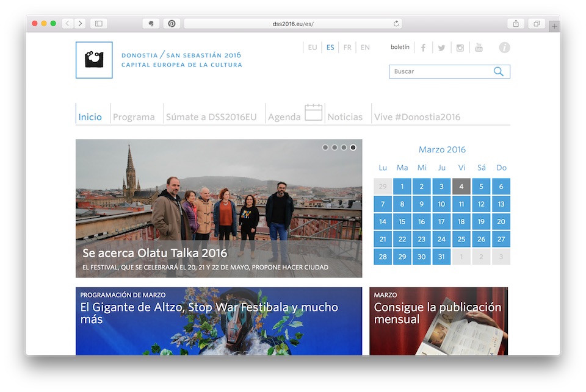
Task: Focus the Buscar search field
Action: pos(440,71)
